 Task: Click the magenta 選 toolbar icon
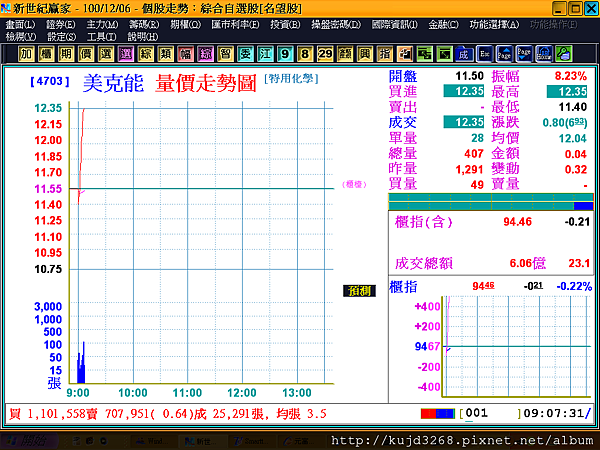126,54
